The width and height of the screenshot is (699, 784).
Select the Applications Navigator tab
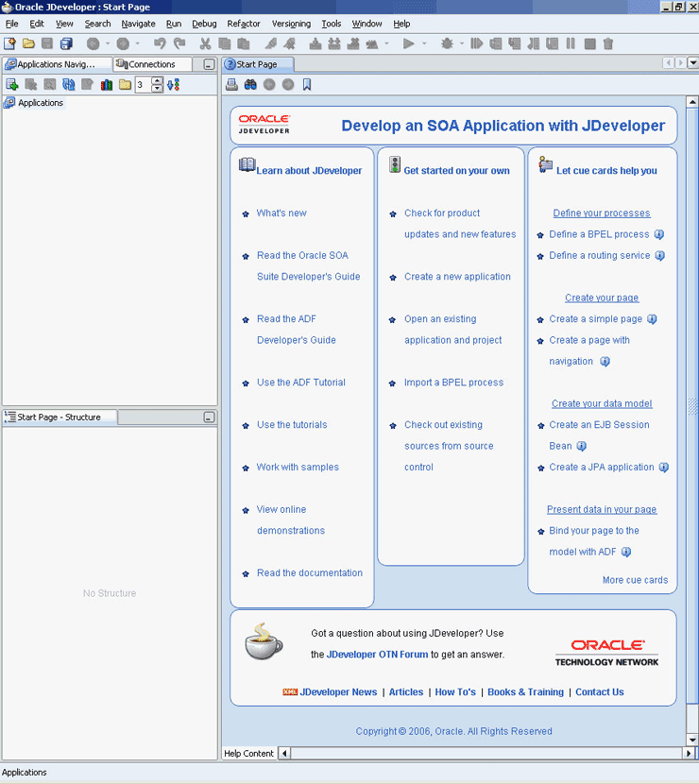56,64
